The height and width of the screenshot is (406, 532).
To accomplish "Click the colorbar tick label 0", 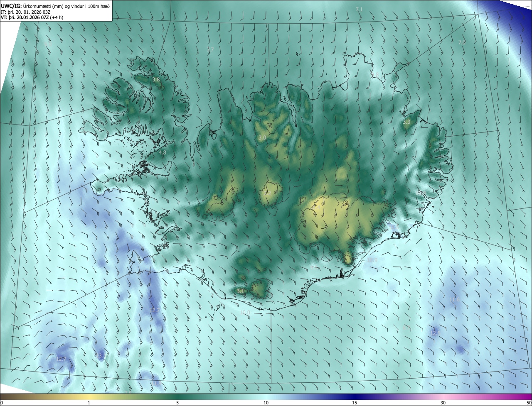I will pyautogui.click(x=2, y=403).
